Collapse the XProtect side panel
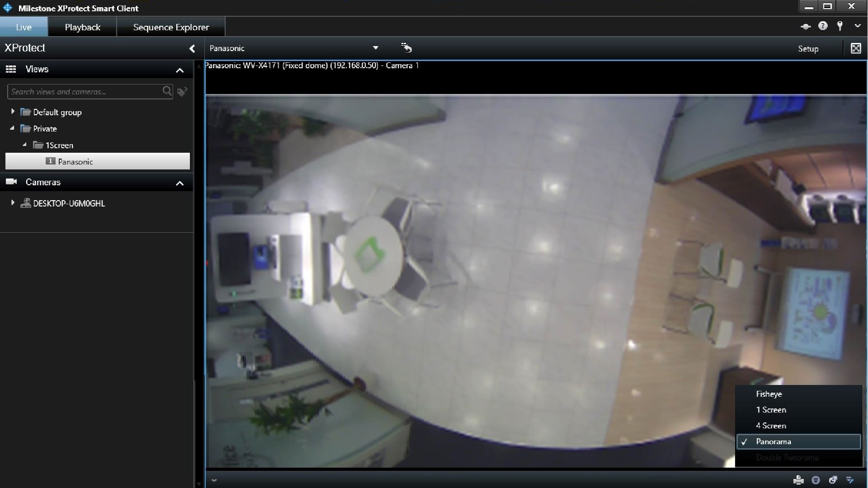Screen dimensions: 868x488 pos(192,48)
